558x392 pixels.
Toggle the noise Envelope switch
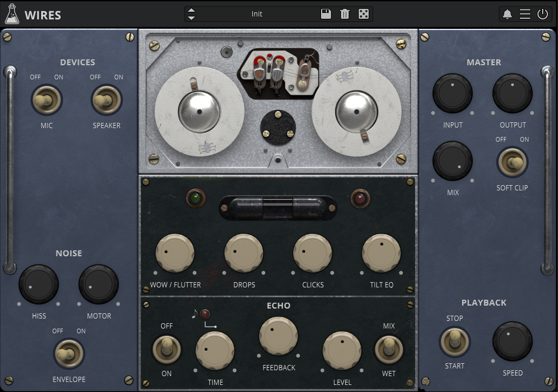(x=69, y=354)
